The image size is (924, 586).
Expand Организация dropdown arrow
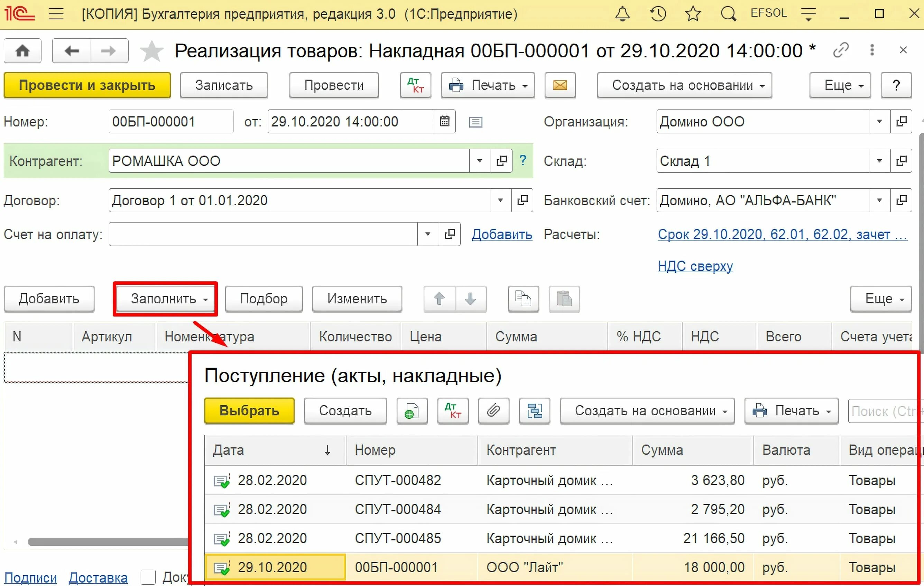(879, 122)
